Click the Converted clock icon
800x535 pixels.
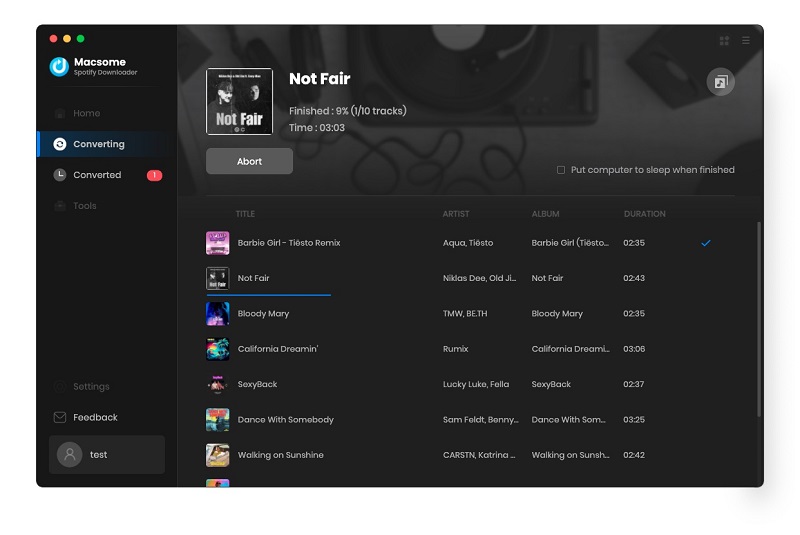60,175
